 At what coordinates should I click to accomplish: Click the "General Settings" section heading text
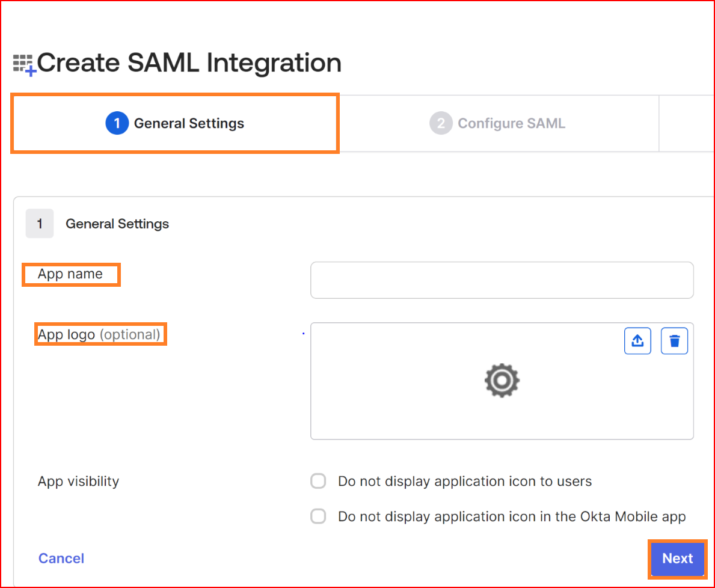click(117, 224)
